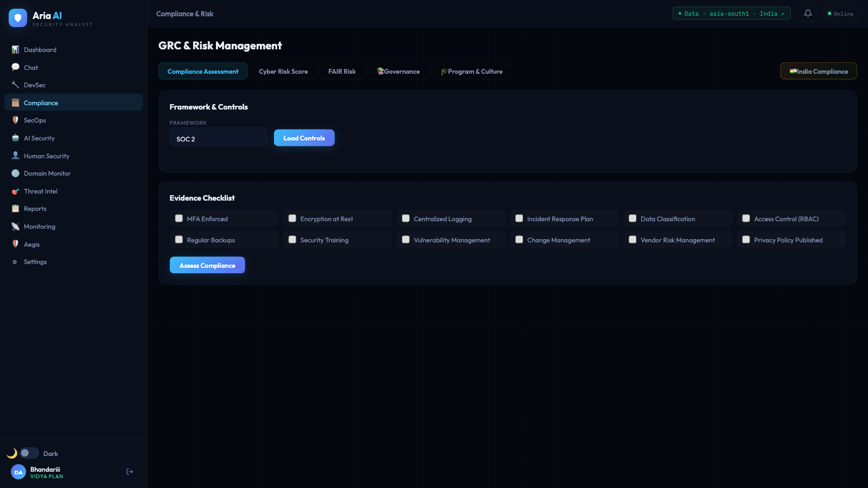The width and height of the screenshot is (868, 488).
Task: Check Access Control (RBAC)
Action: click(746, 219)
